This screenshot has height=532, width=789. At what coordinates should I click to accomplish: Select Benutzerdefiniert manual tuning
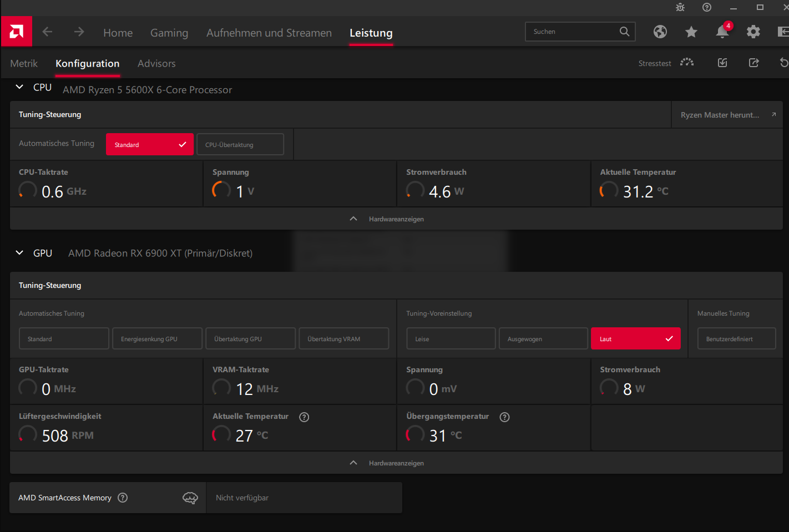coord(736,338)
